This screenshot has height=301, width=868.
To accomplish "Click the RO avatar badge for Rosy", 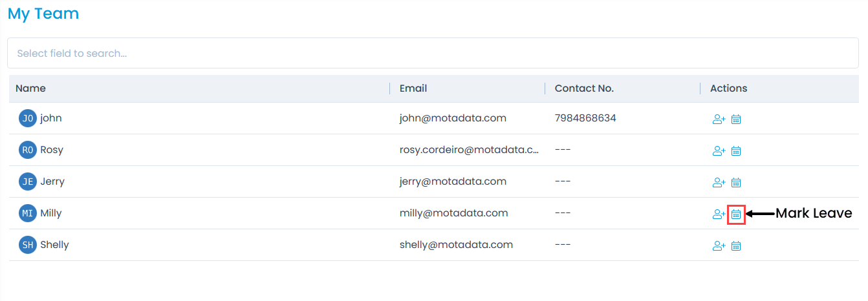I will (28, 150).
